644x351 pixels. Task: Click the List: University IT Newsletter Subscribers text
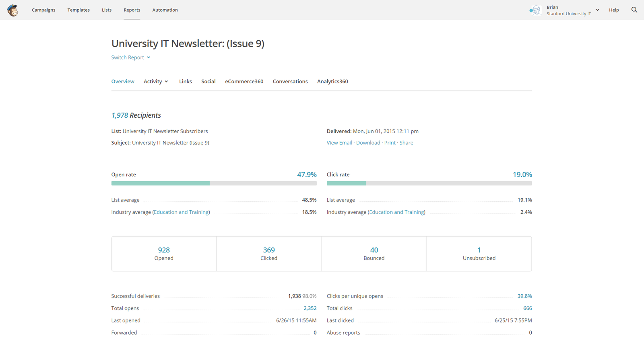(160, 131)
